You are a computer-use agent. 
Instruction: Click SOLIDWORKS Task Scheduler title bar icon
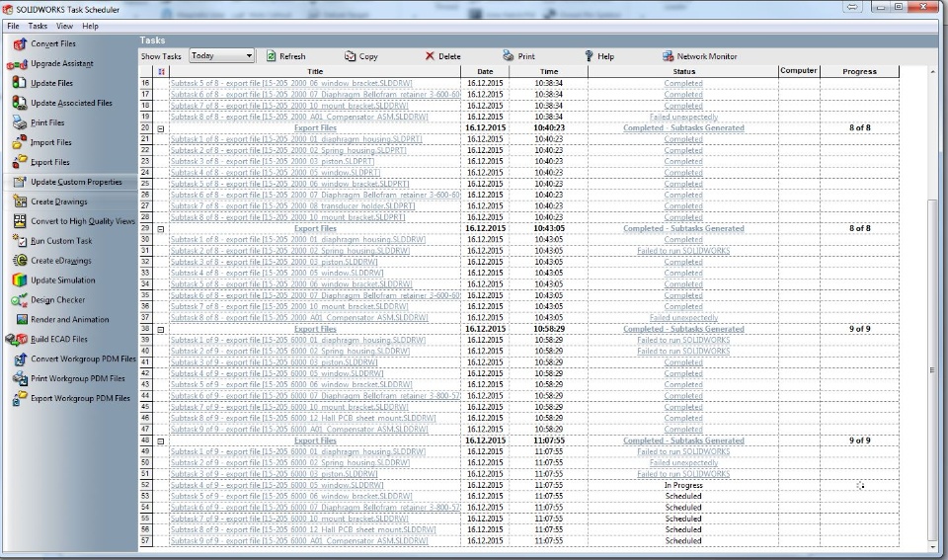(8, 9)
